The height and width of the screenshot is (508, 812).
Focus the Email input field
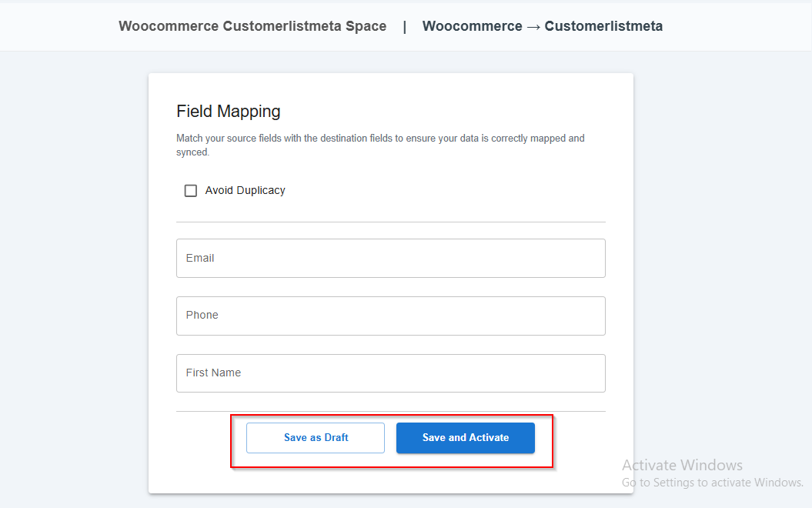(390, 258)
